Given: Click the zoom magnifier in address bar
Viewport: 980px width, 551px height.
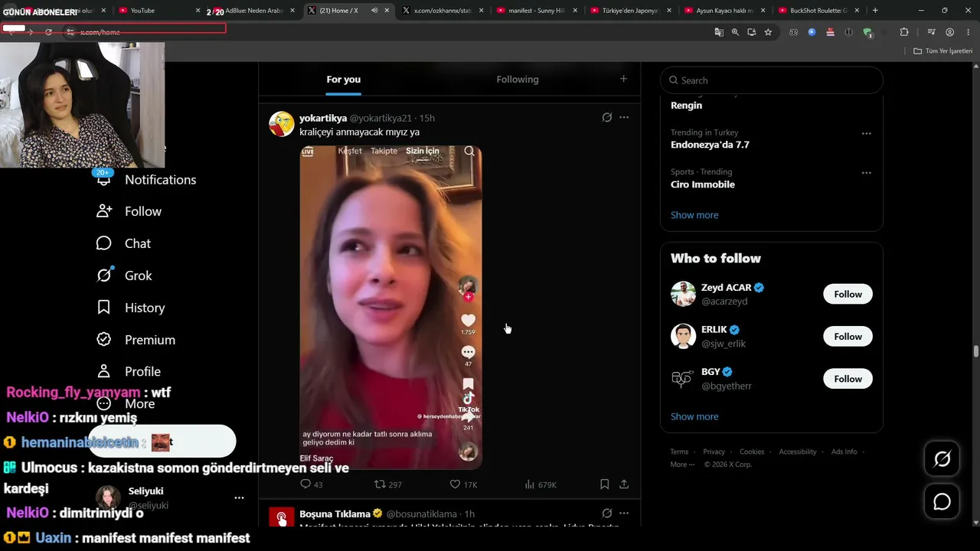Looking at the screenshot, I should (735, 32).
